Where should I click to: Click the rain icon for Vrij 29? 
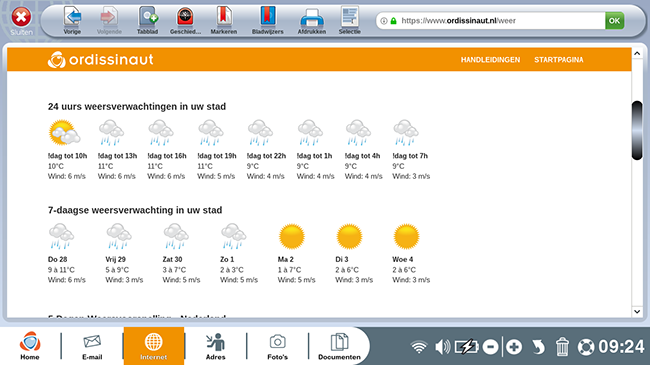(x=119, y=236)
